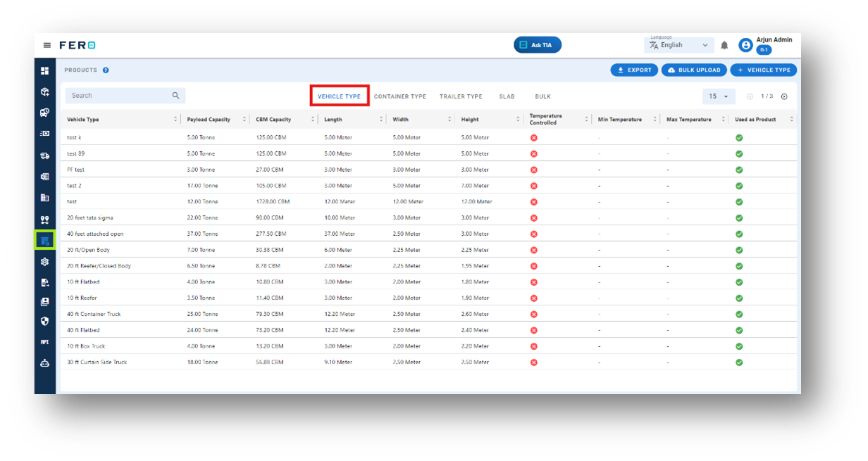Open the Language English dropdown
The width and height of the screenshot is (868, 461).
pos(679,45)
